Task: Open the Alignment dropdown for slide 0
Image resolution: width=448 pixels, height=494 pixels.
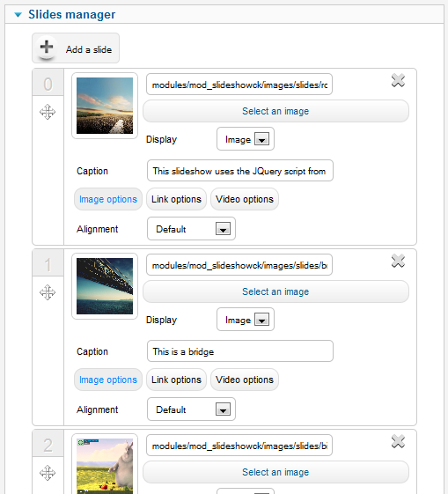Action: [x=191, y=228]
